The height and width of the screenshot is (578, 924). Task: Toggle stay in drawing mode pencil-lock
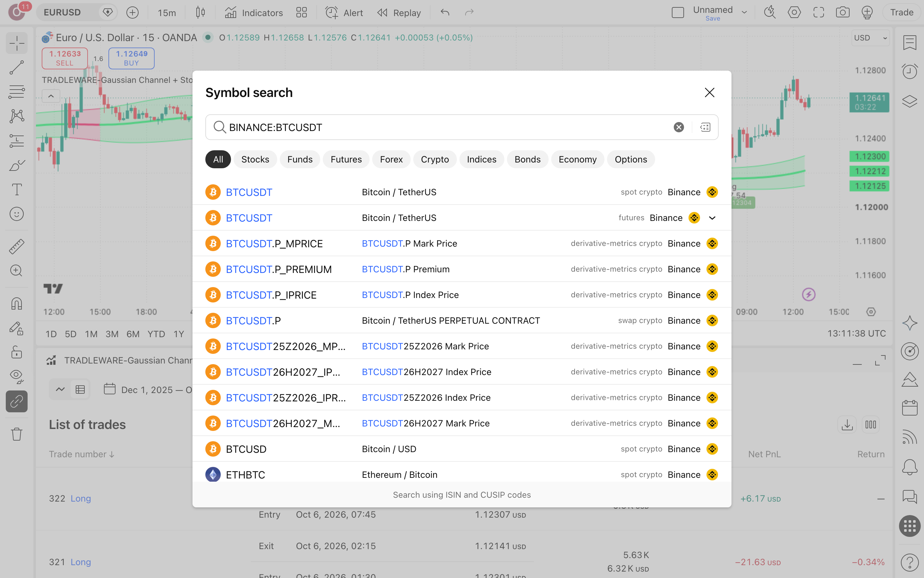click(16, 328)
